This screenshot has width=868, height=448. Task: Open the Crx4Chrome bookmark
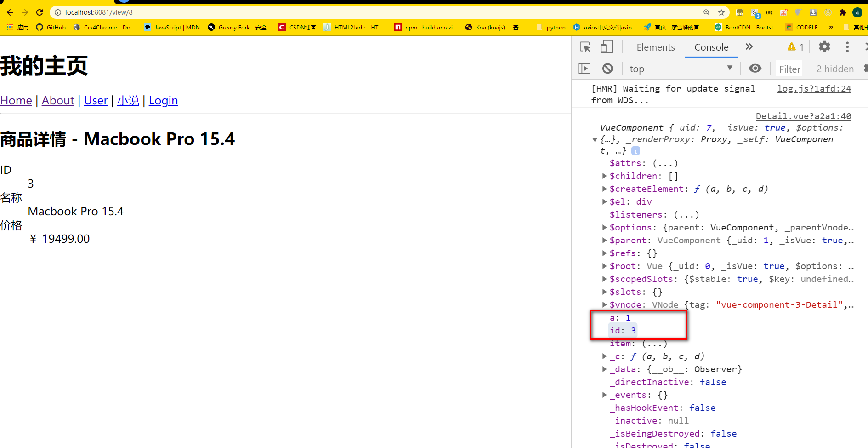[x=104, y=27]
